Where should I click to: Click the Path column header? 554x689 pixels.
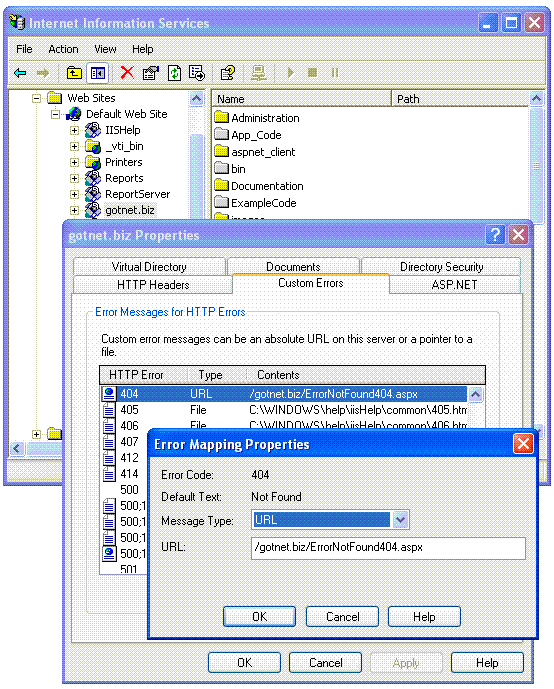tap(460, 99)
